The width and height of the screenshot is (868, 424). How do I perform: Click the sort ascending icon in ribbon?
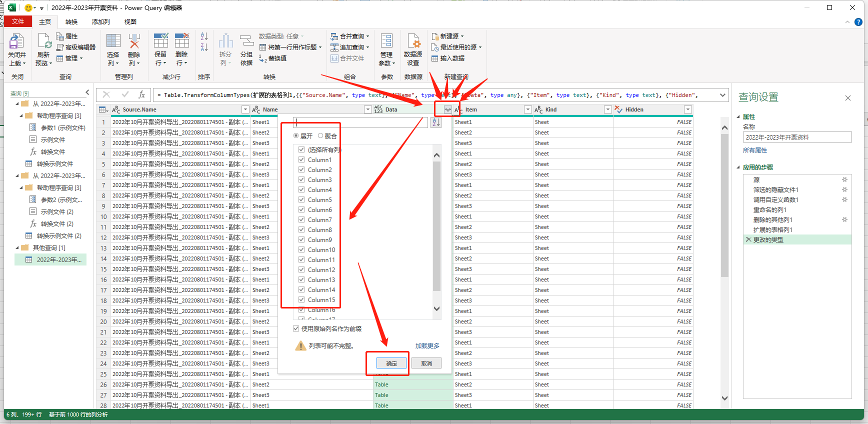(x=204, y=36)
